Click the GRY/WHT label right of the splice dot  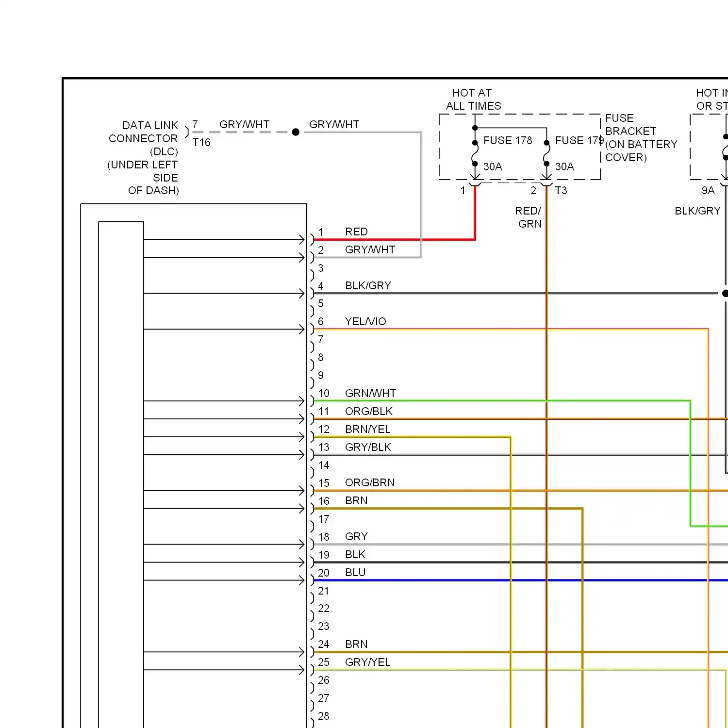point(334,124)
